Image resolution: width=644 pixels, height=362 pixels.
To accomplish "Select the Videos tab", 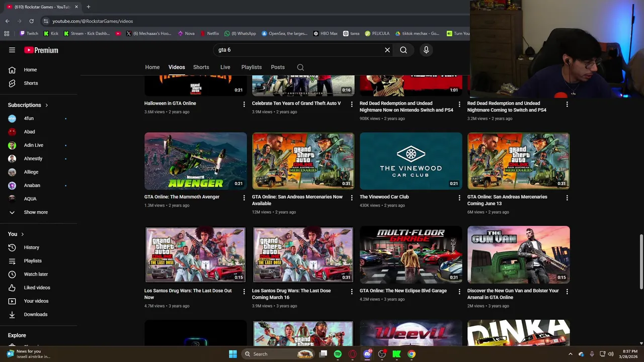I will pos(177,67).
